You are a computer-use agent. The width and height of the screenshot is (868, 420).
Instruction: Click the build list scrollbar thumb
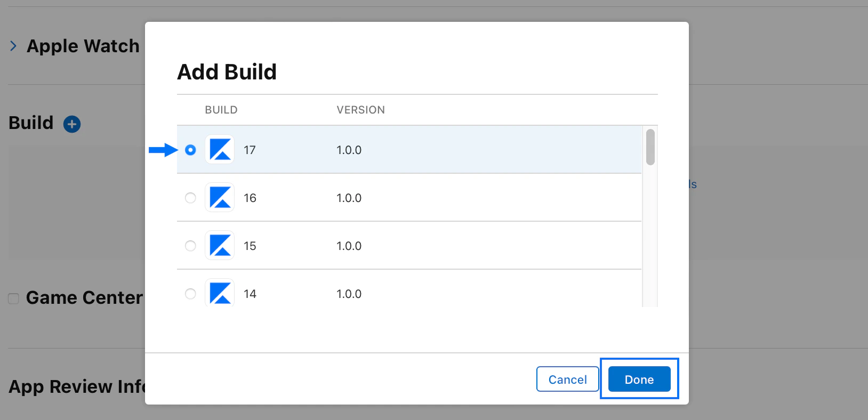650,147
